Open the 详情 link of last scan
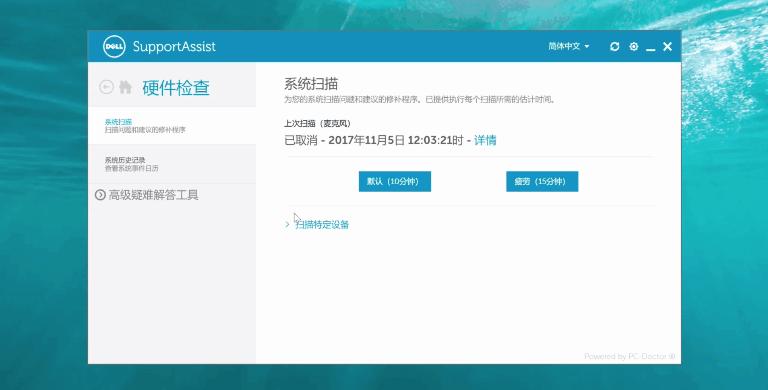The height and width of the screenshot is (390, 768). pos(485,140)
